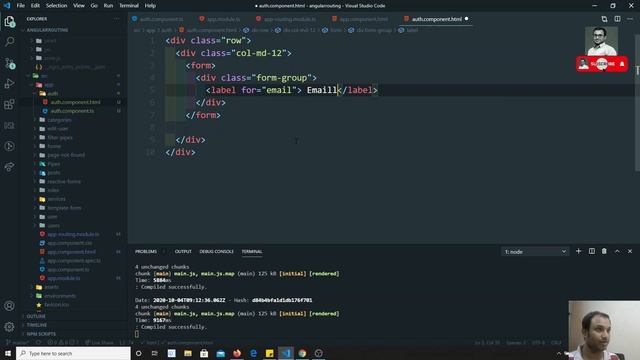This screenshot has height=360, width=640.
Task: Open Firefox from the taskbar
Action: point(237,353)
